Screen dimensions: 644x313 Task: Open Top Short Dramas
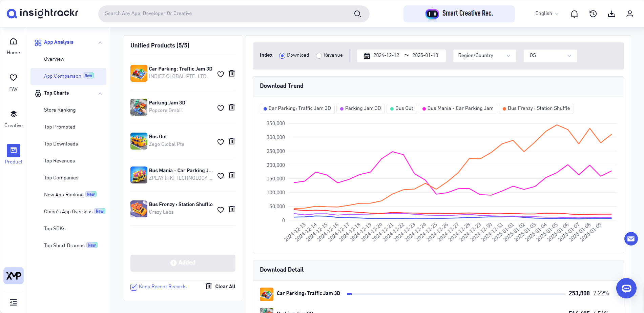click(64, 246)
